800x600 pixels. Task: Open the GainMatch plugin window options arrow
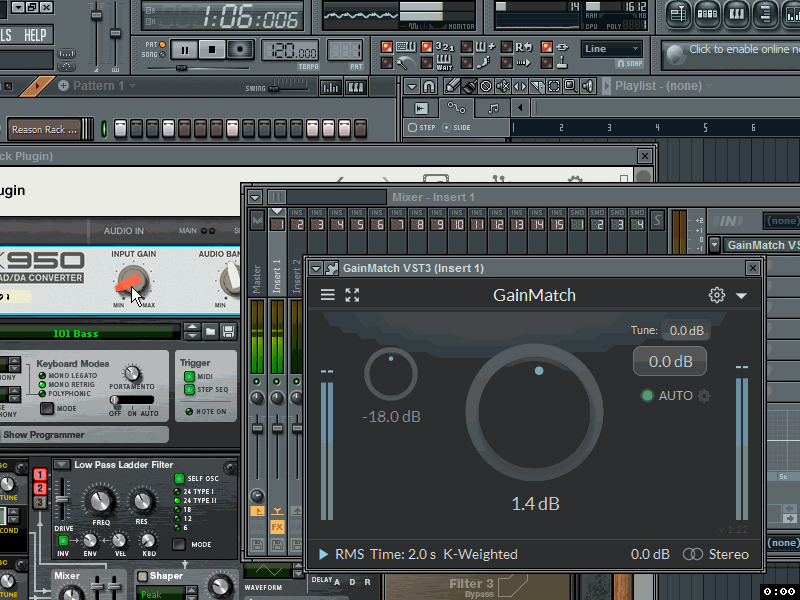[x=316, y=268]
